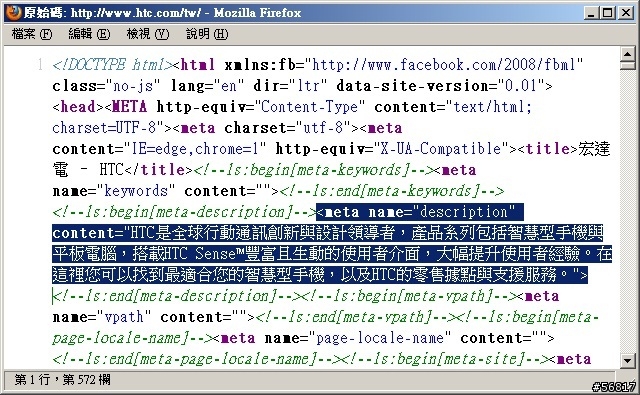Click the facebook.com/2008/fbml URL text
640x395 pixels.
[444, 64]
